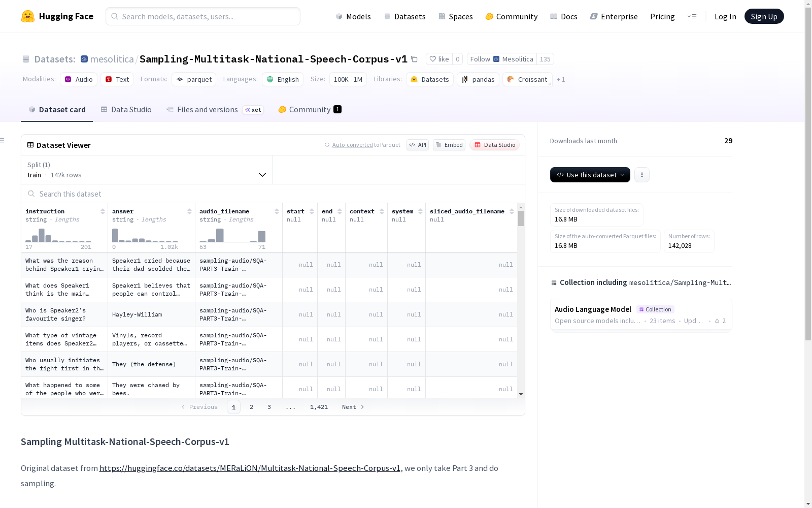812x508 pixels.
Task: Expand the Split train dropdown
Action: tap(147, 170)
